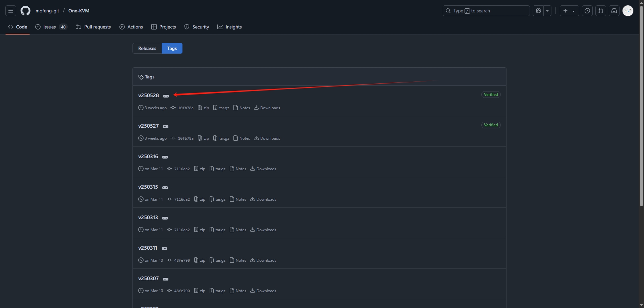This screenshot has width=644, height=308.
Task: Expand the Copilot dropdown arrow
Action: [x=547, y=11]
